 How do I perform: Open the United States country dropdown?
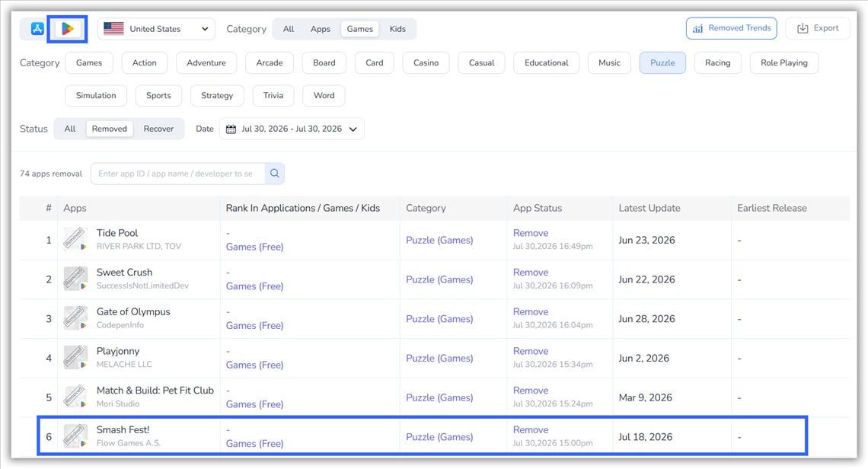156,29
